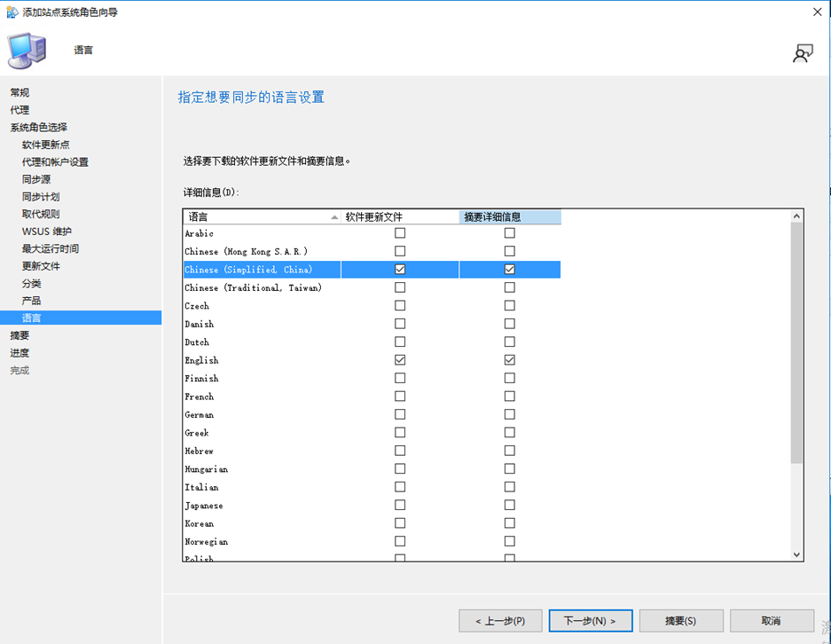Open 进度 step in sidebar
Image resolution: width=831 pixels, height=644 pixels.
[20, 353]
